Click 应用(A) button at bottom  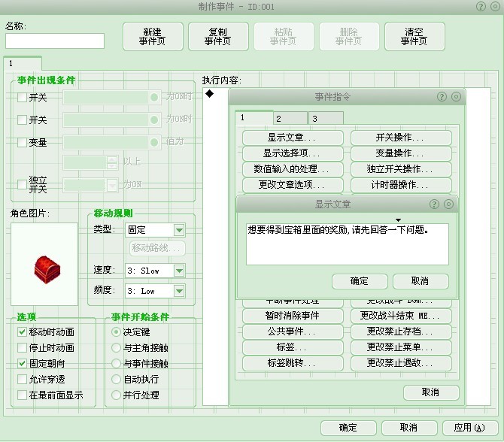(x=470, y=428)
